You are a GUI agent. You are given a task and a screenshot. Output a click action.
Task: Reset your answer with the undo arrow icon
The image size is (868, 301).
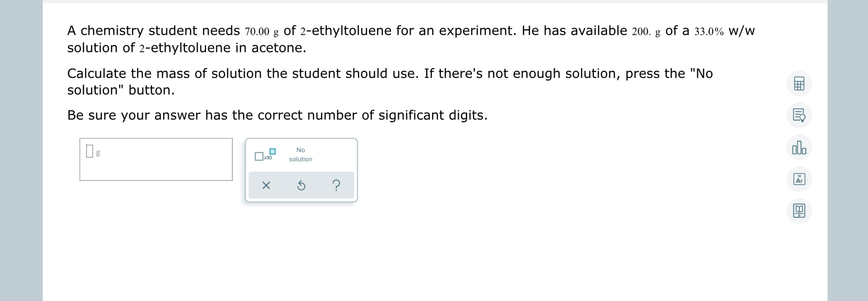301,185
